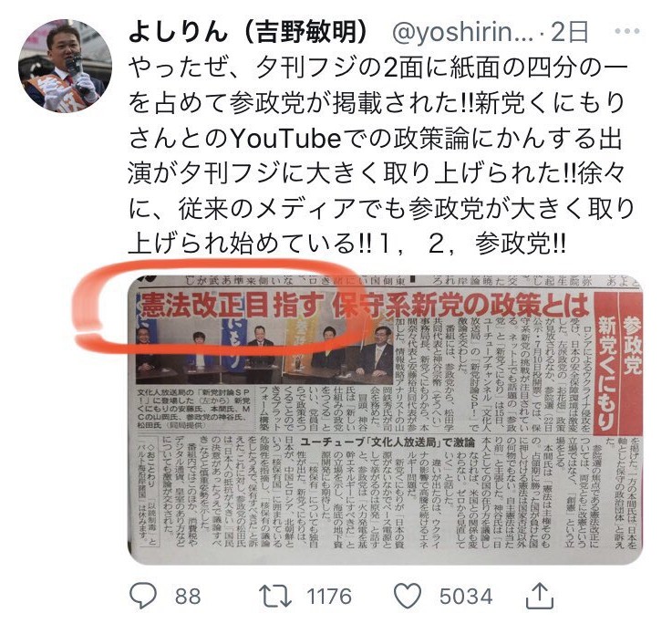Click the 2日 timestamp
672x634 pixels.
click(570, 32)
